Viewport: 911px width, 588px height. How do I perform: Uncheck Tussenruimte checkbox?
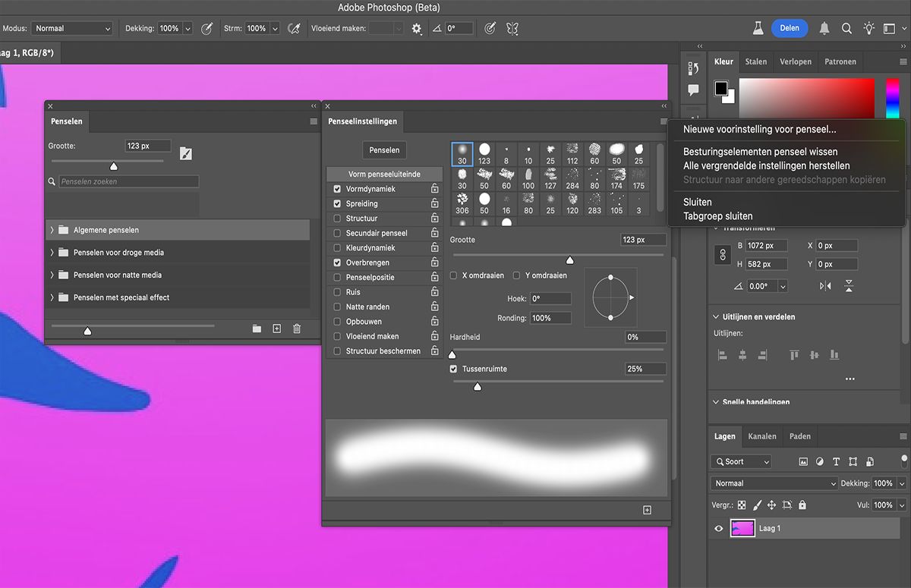pyautogui.click(x=454, y=369)
